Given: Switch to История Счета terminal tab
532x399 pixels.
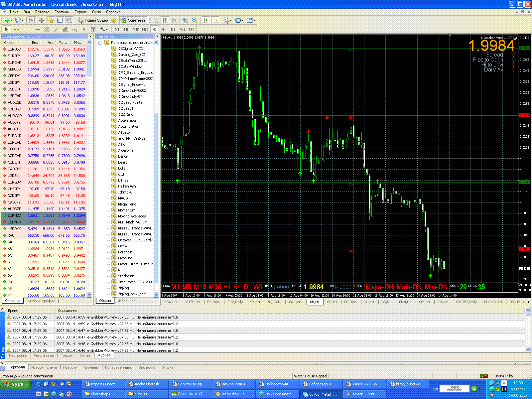Looking at the screenshot, I should pyautogui.click(x=44, y=367).
